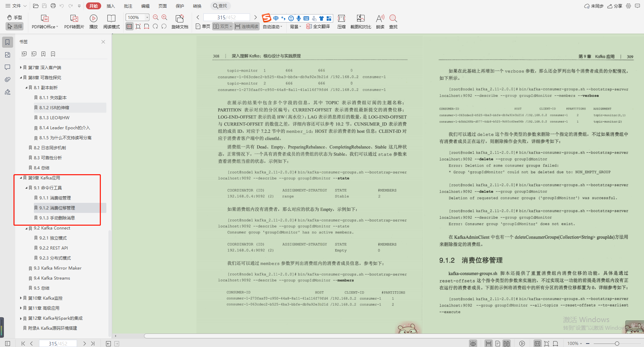The image size is (644, 347).
Task: Switch to the 批注 tab
Action: (x=128, y=6)
